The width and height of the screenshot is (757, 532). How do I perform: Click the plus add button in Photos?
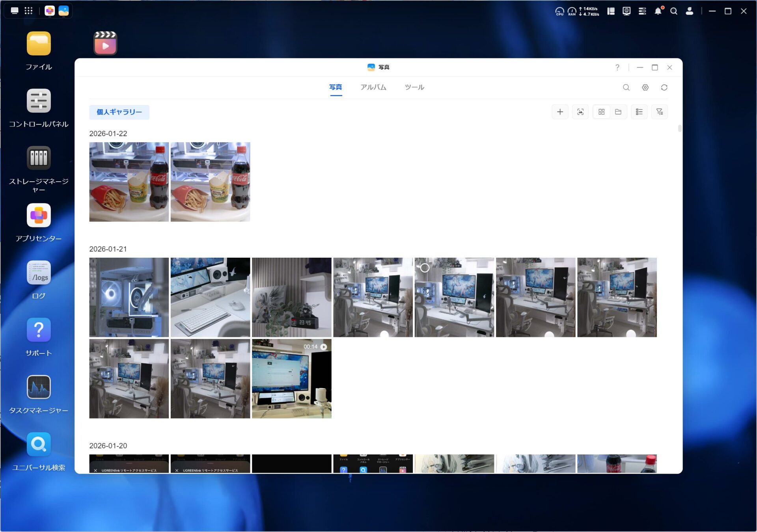560,112
